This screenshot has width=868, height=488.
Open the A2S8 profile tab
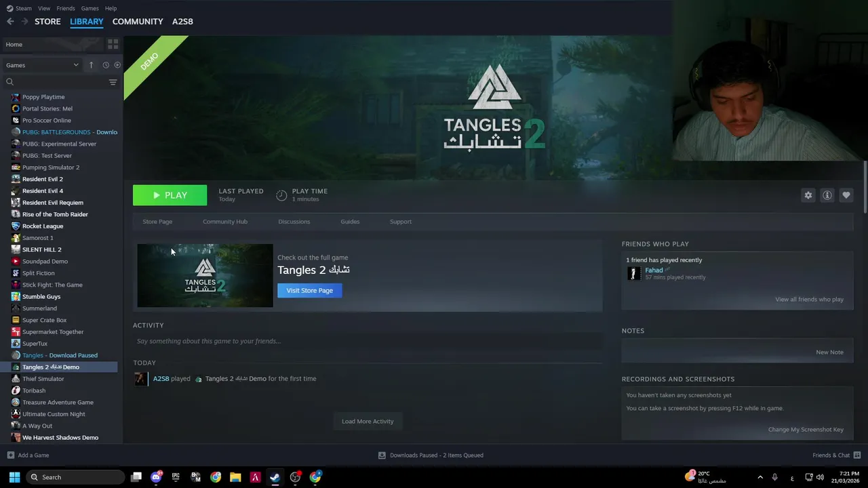(x=182, y=22)
